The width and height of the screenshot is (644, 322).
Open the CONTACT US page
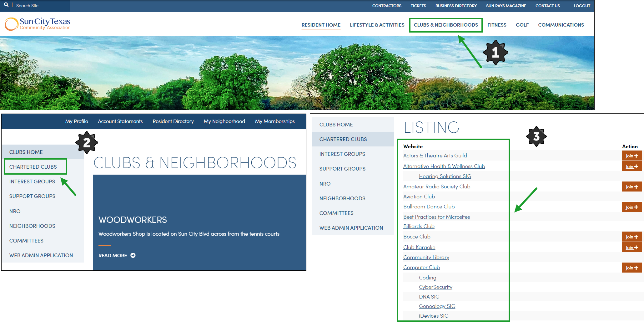click(547, 6)
